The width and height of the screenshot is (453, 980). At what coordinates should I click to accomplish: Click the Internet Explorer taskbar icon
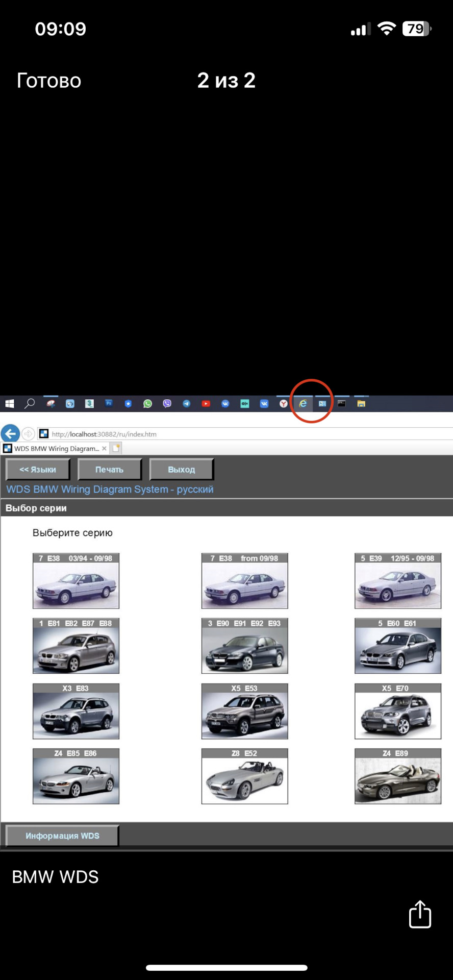(303, 404)
